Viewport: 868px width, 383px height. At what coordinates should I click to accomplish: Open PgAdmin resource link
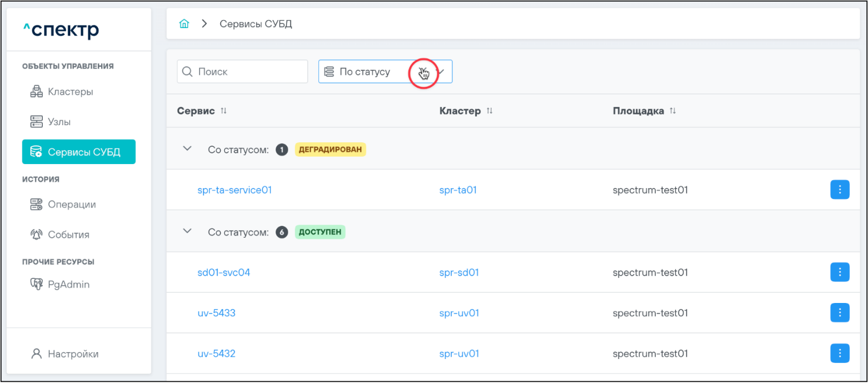click(68, 284)
